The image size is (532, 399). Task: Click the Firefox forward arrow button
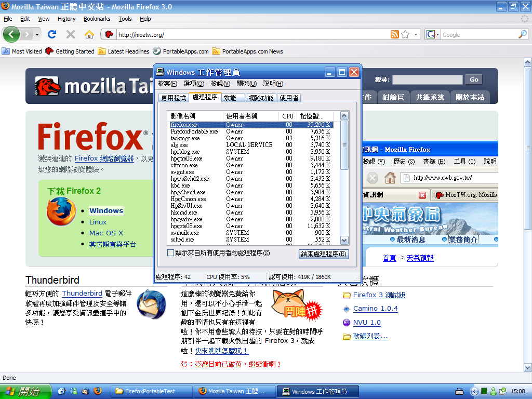coord(27,34)
